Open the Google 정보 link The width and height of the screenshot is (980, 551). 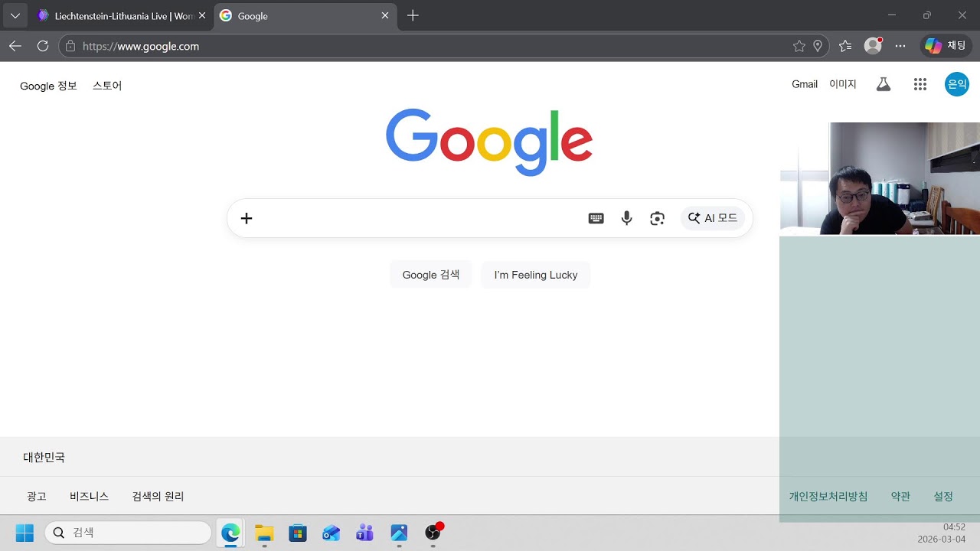coord(48,86)
